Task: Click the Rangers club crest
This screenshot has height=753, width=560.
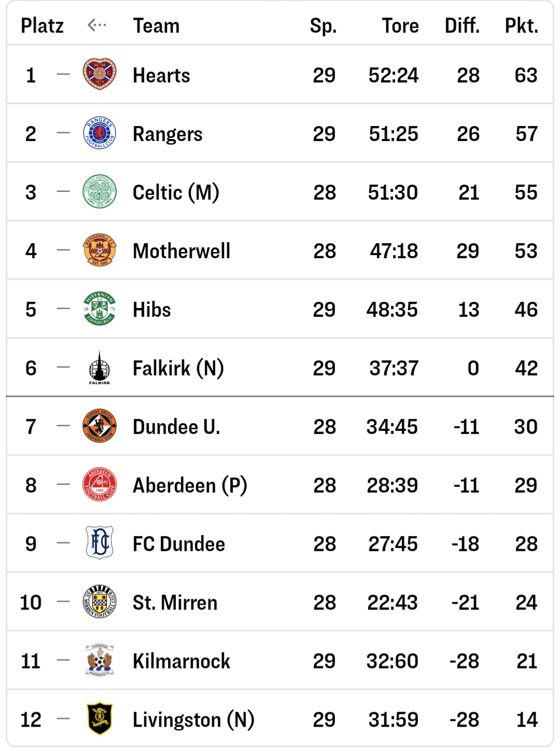Action: pyautogui.click(x=100, y=133)
